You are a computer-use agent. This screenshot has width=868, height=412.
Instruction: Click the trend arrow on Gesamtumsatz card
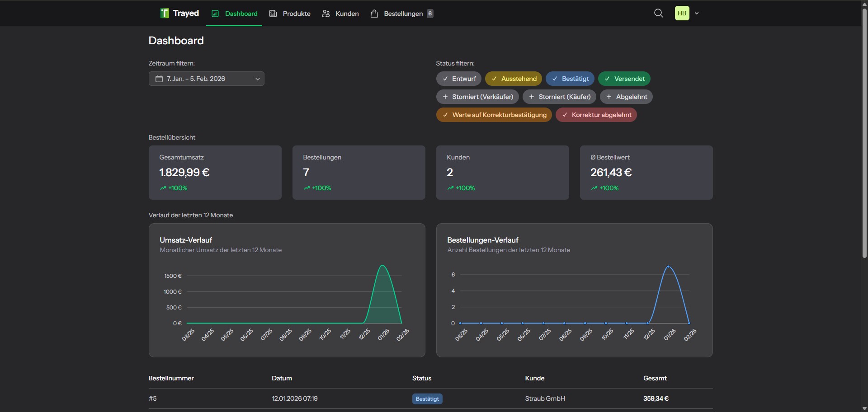click(163, 188)
